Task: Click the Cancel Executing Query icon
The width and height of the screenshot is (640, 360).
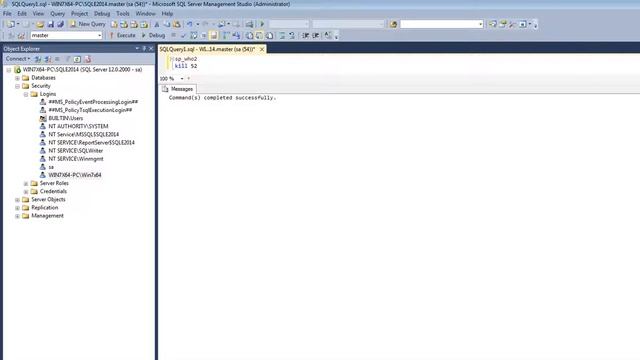Action: point(173,36)
